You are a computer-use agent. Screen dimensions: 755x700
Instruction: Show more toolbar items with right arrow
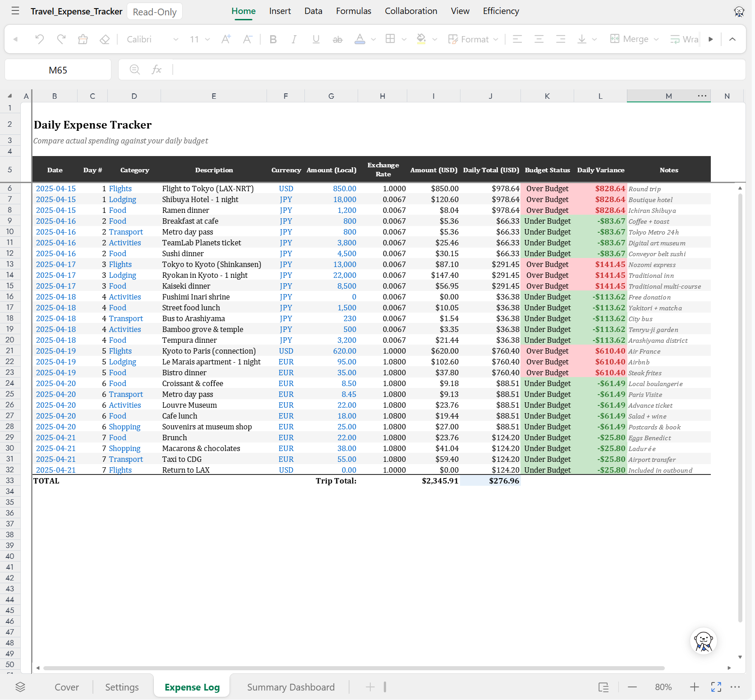pyautogui.click(x=711, y=39)
